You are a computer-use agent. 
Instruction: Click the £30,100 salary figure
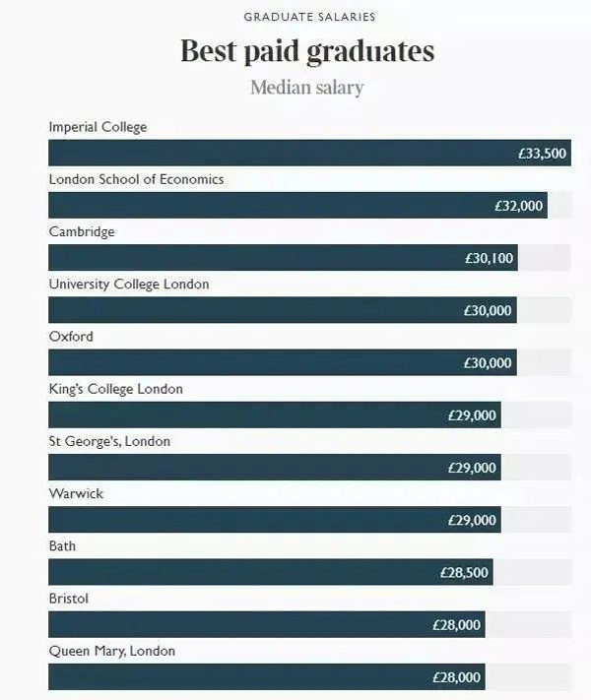click(489, 258)
